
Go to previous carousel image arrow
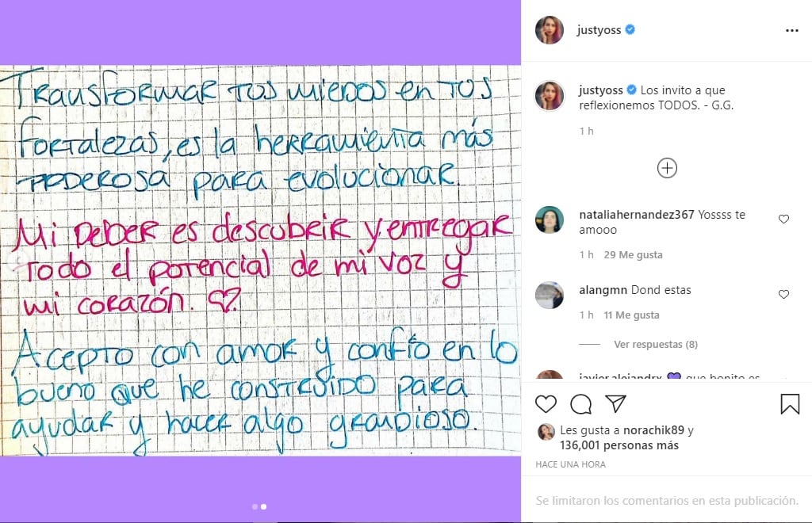click(x=19, y=260)
